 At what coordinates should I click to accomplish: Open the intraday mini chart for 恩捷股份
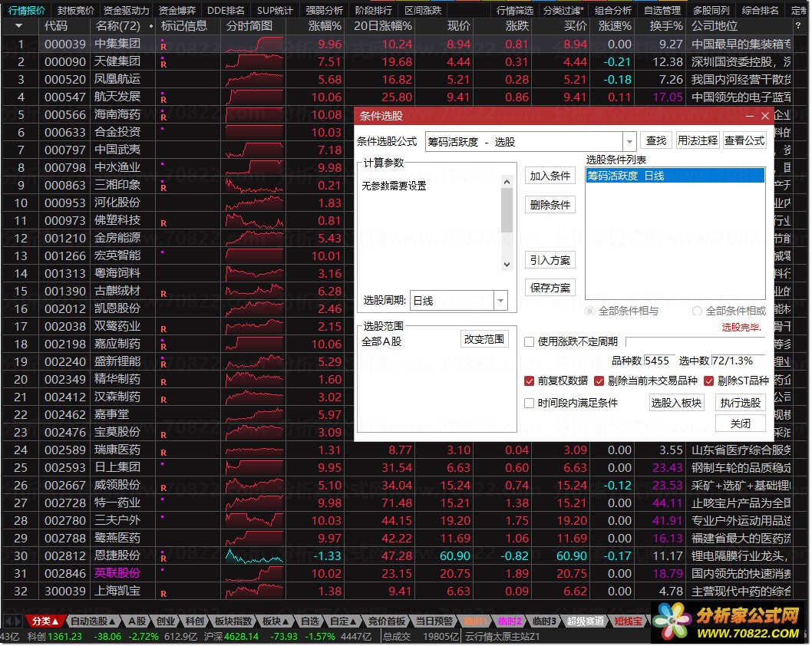point(254,556)
